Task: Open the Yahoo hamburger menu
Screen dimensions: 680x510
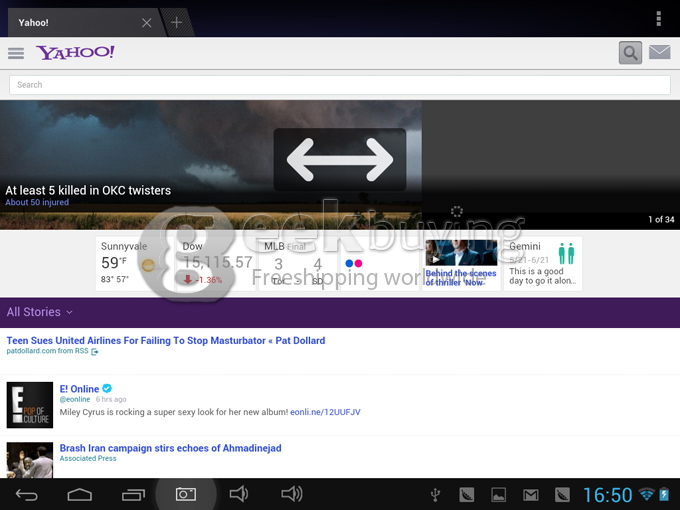Action: tap(16, 53)
